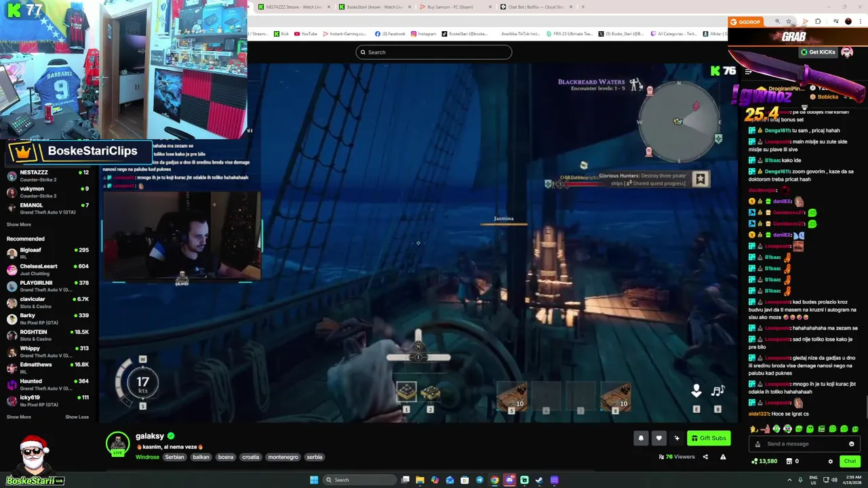Open Instagram bookmark in bookmarks bar
The image size is (868, 488).
(x=424, y=34)
